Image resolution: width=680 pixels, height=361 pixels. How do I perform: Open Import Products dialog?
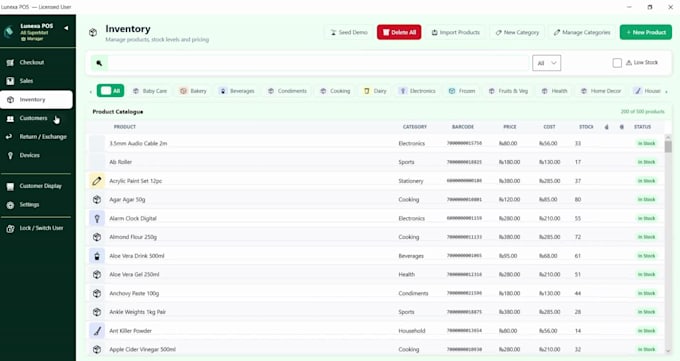point(455,33)
